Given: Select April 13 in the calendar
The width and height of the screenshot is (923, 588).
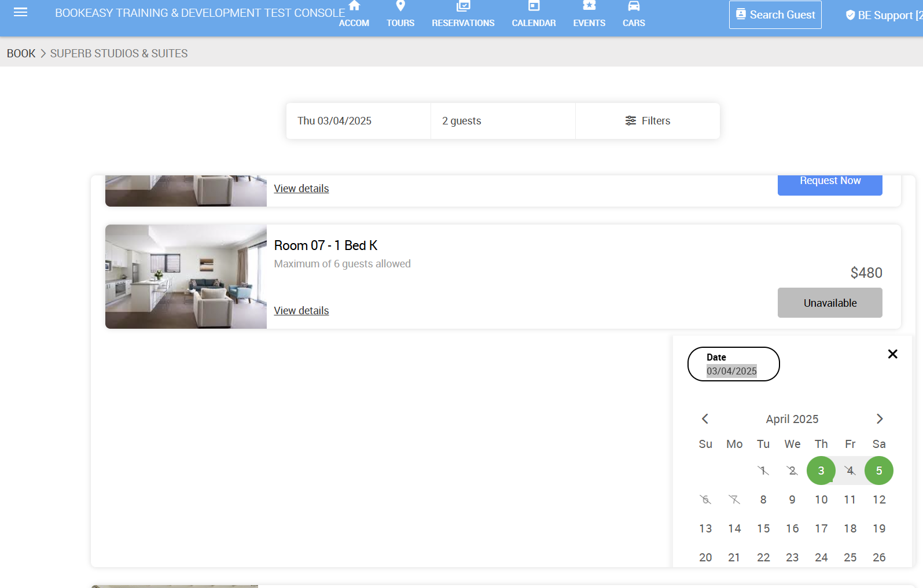Looking at the screenshot, I should click(705, 528).
